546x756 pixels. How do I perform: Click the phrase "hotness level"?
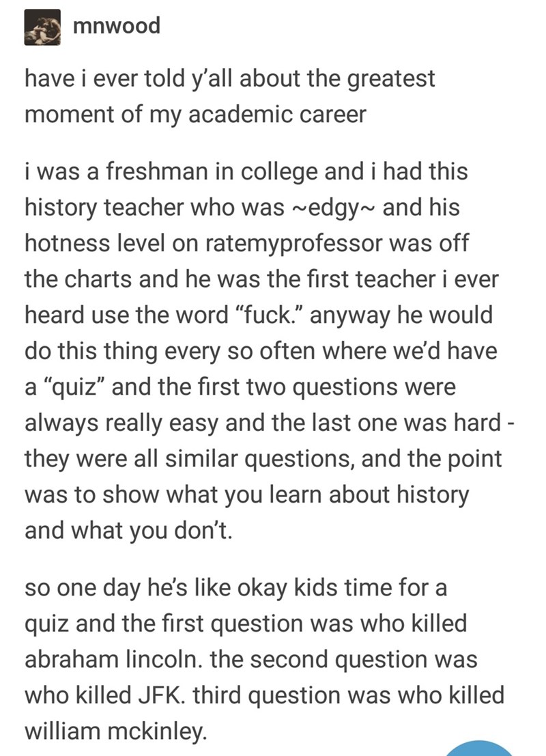(x=98, y=244)
